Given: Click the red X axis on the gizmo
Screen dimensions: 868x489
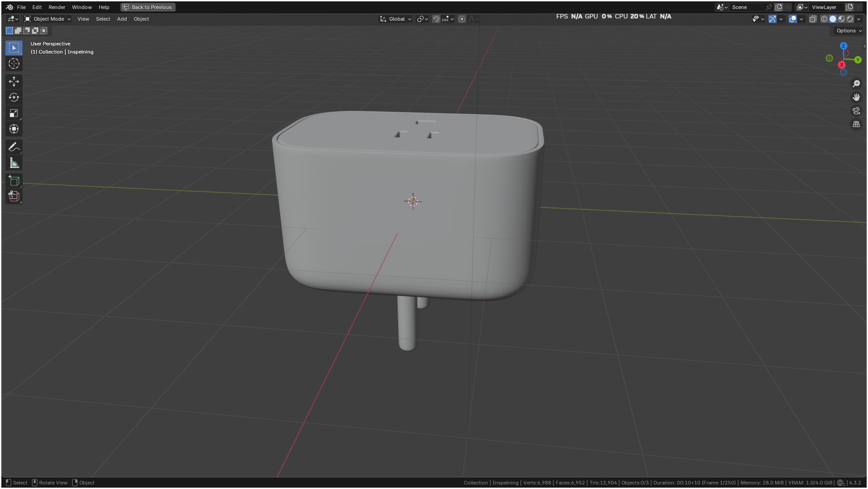Looking at the screenshot, I should [x=841, y=65].
